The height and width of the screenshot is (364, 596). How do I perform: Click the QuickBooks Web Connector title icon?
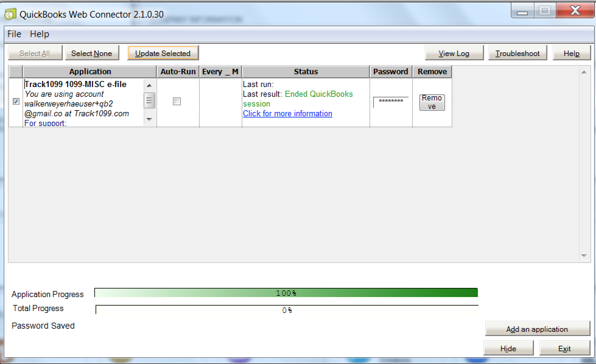click(10, 14)
